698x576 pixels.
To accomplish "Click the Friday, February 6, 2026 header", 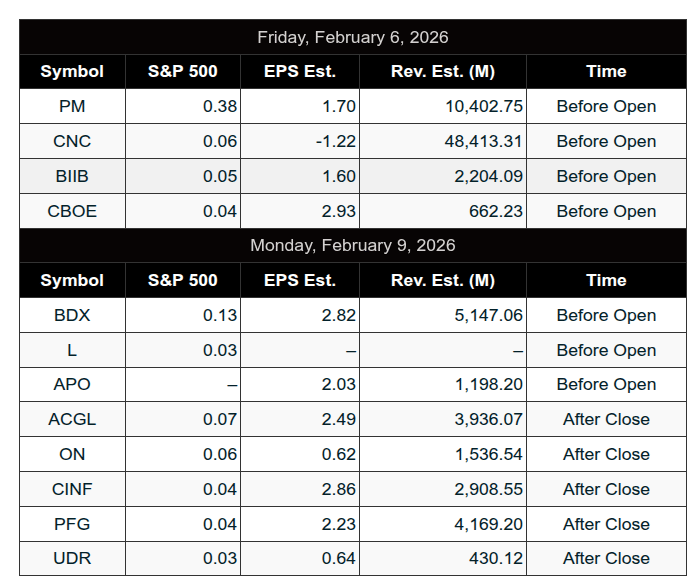I will [x=352, y=38].
